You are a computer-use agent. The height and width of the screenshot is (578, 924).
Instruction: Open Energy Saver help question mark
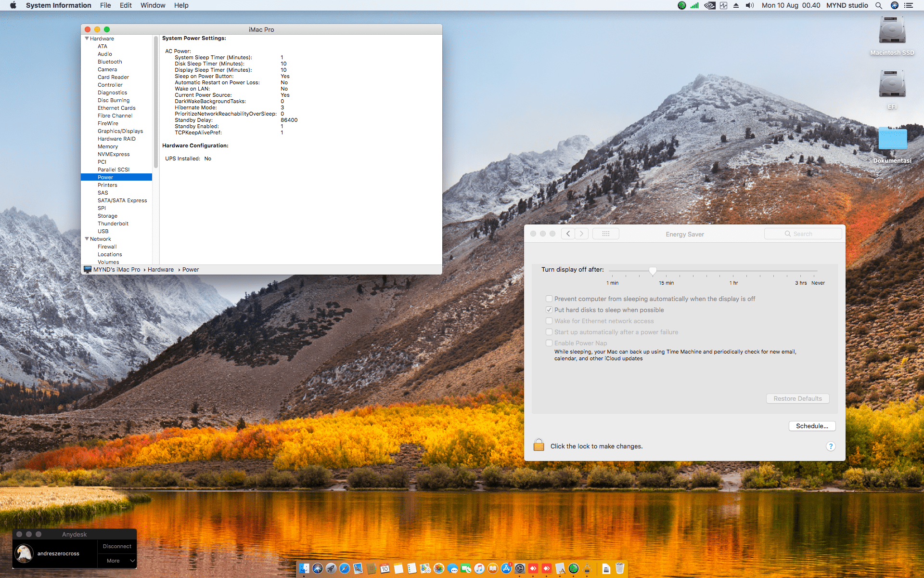pos(831,446)
